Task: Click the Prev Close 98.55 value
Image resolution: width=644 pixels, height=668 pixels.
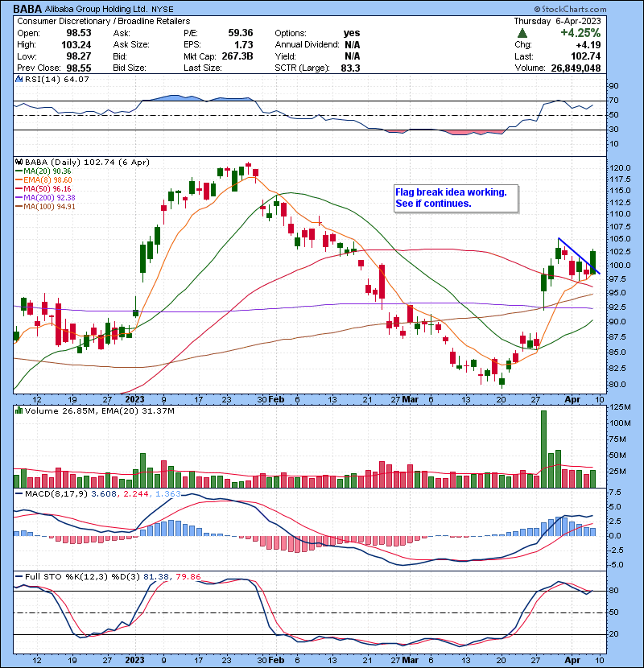Action: 78,68
